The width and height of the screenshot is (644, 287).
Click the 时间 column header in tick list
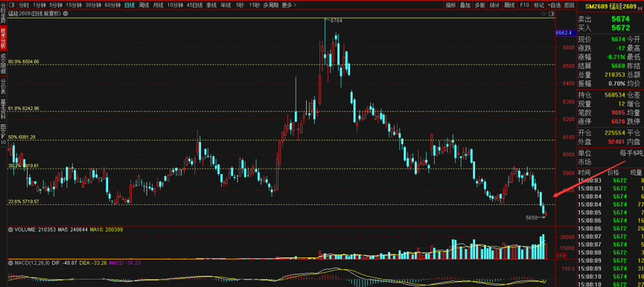coord(584,173)
